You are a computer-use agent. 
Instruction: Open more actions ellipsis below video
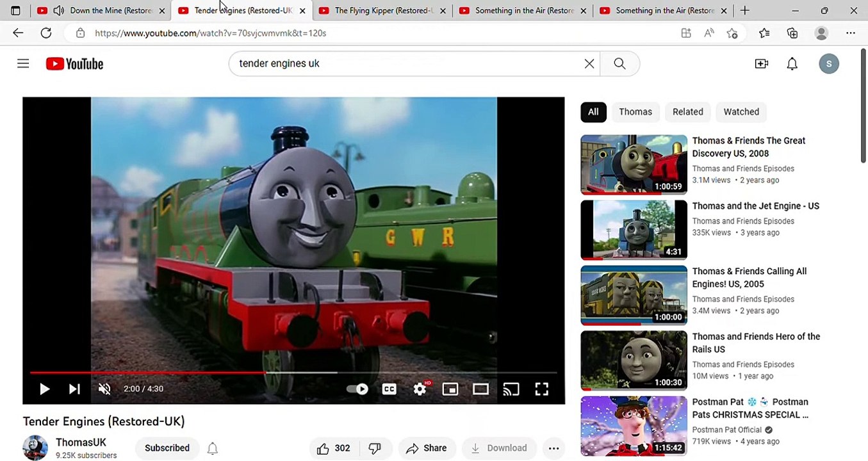pyautogui.click(x=554, y=448)
